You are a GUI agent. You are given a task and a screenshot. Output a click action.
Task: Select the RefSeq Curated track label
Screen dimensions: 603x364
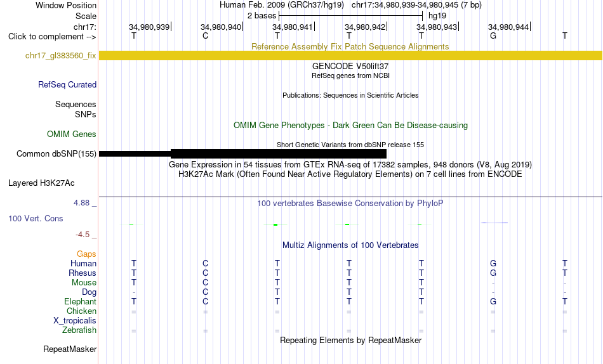[67, 84]
